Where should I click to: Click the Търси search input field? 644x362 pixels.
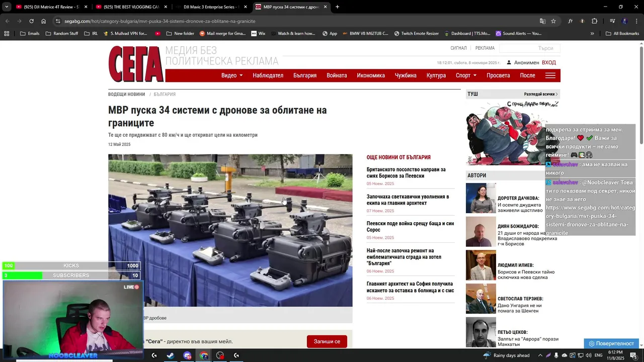pyautogui.click(x=530, y=48)
